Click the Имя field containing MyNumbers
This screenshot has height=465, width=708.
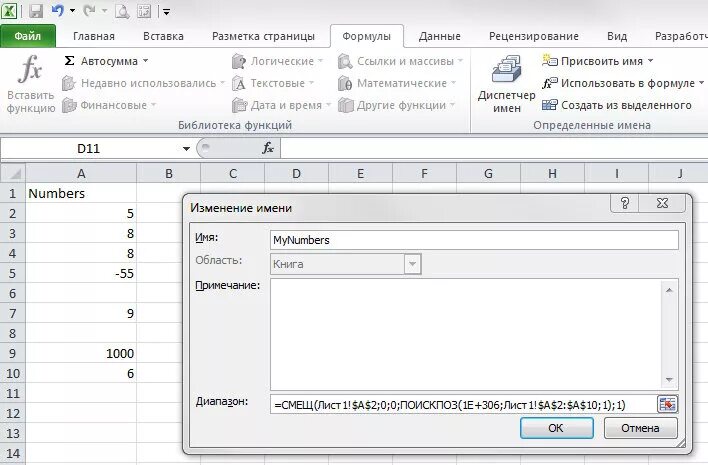click(474, 240)
